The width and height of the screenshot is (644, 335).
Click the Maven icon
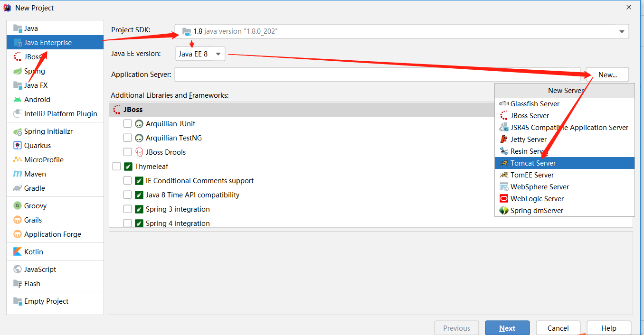[x=18, y=174]
